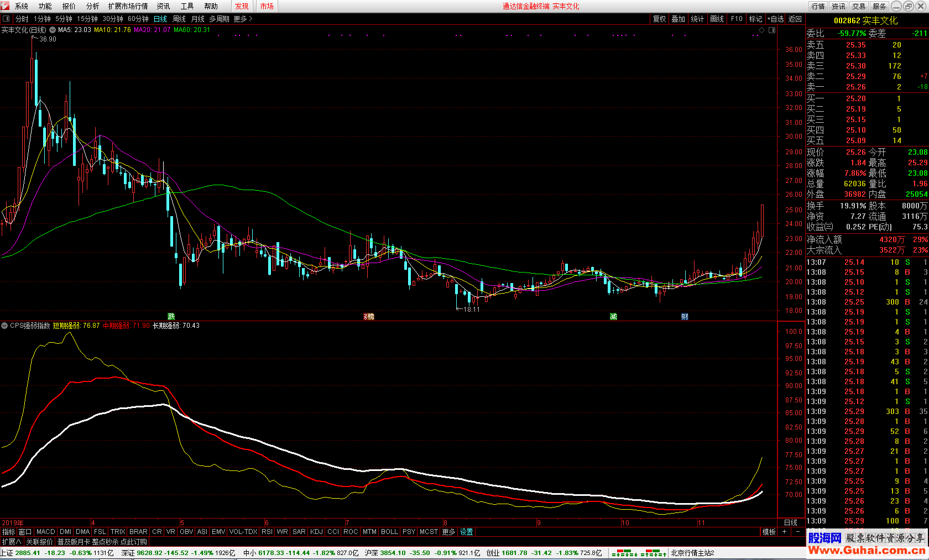Expand the 扩展 panel at bottom
Image resolution: width=929 pixels, height=560 pixels.
pos(11,542)
